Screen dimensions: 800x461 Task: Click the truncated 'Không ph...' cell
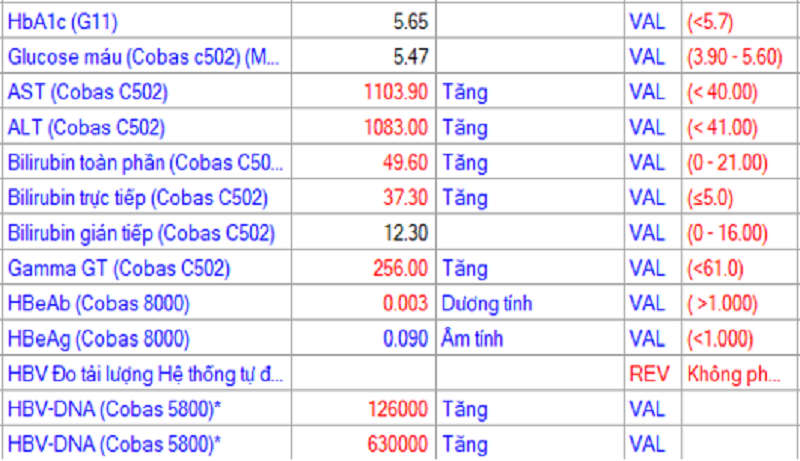pos(733,375)
